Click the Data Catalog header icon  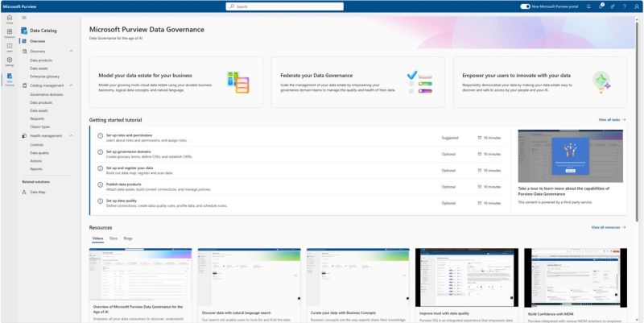[x=24, y=31]
